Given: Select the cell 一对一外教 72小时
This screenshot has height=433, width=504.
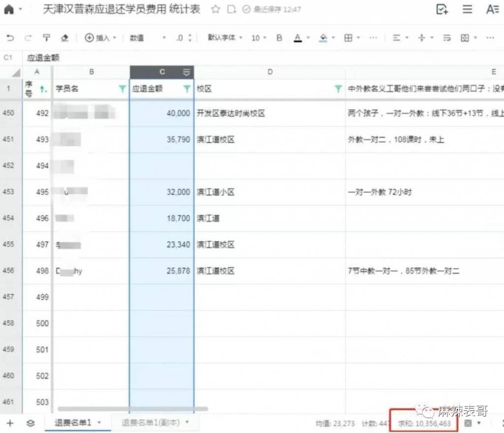Looking at the screenshot, I should coord(425,192).
